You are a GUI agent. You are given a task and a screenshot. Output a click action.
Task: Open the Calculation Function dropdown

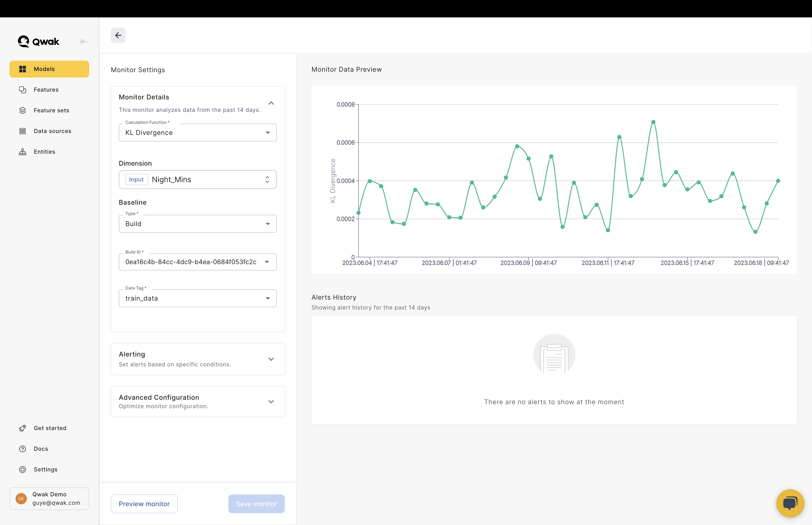(x=268, y=133)
